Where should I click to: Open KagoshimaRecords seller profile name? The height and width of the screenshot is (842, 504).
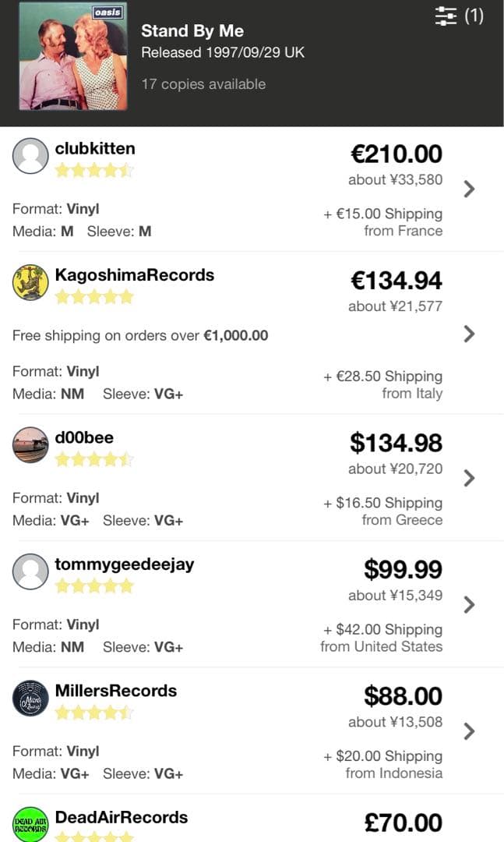134,274
